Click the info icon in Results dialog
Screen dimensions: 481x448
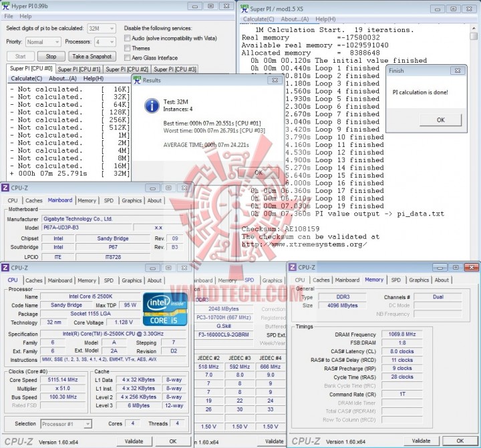click(x=152, y=105)
